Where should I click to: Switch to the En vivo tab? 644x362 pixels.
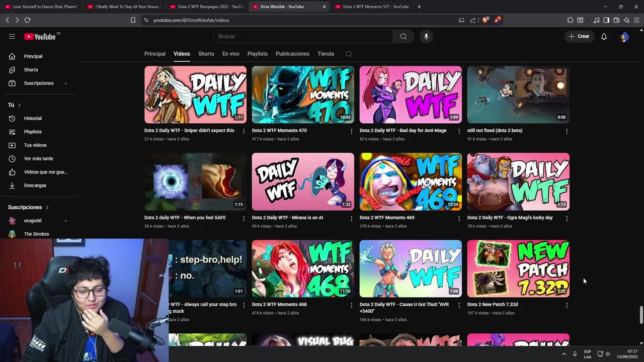231,54
